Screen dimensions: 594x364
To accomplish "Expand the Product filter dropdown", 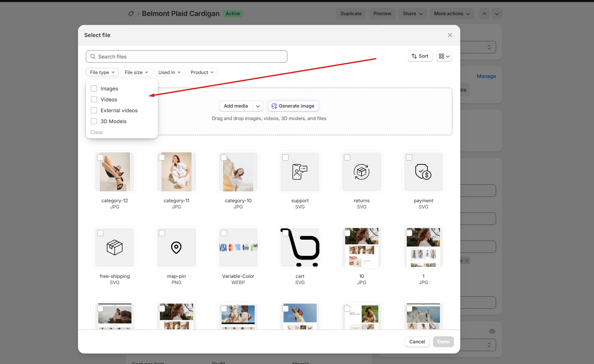I will tap(202, 72).
